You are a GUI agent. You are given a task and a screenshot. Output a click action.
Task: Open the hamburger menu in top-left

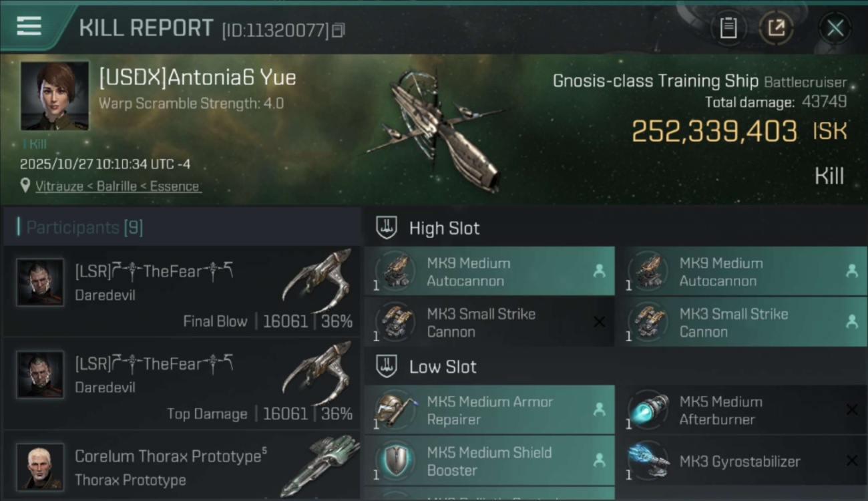click(29, 27)
